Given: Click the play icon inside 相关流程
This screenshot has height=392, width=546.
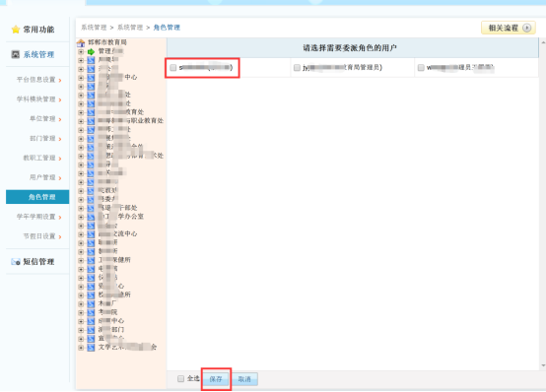Looking at the screenshot, I should coord(526,28).
